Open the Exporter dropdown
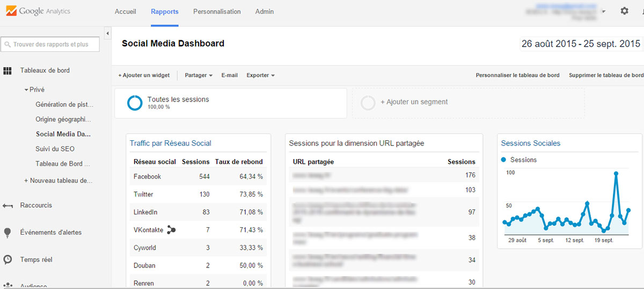The height and width of the screenshot is (289, 644). (260, 75)
